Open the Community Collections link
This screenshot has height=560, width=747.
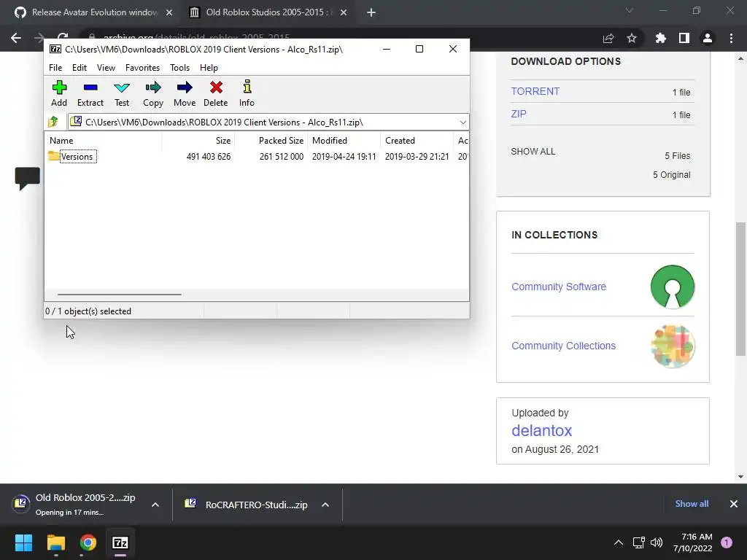click(x=563, y=346)
